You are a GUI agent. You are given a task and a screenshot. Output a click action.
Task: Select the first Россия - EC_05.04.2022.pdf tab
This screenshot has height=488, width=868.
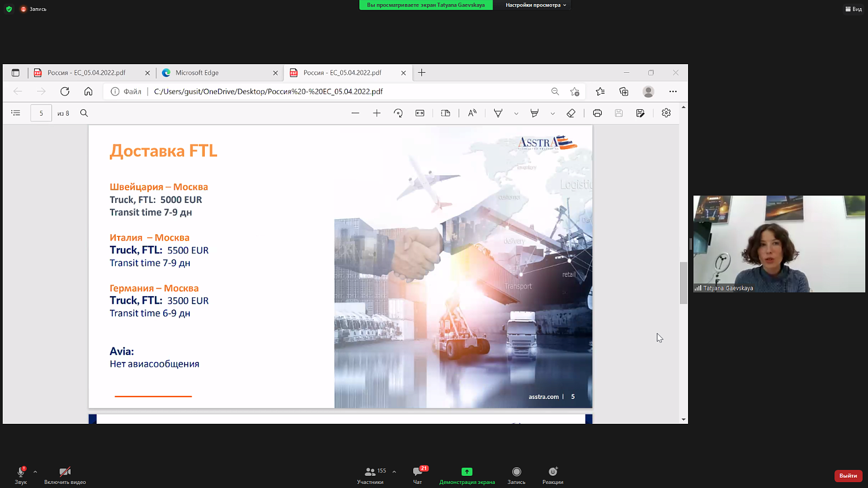point(87,73)
